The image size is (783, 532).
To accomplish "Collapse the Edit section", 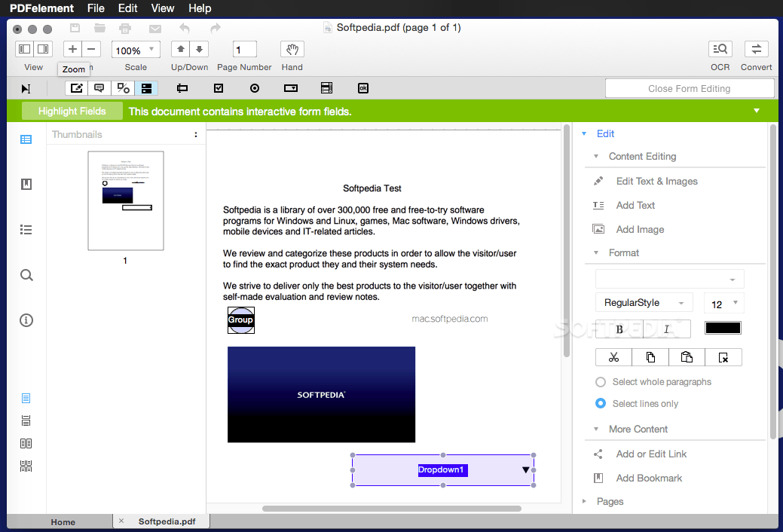I will click(x=584, y=134).
